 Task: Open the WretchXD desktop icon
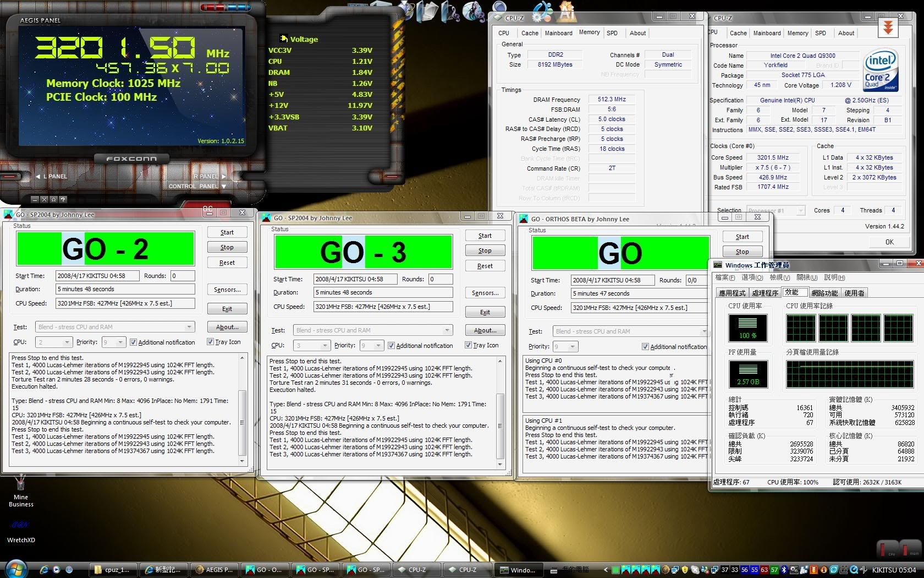coord(21,531)
